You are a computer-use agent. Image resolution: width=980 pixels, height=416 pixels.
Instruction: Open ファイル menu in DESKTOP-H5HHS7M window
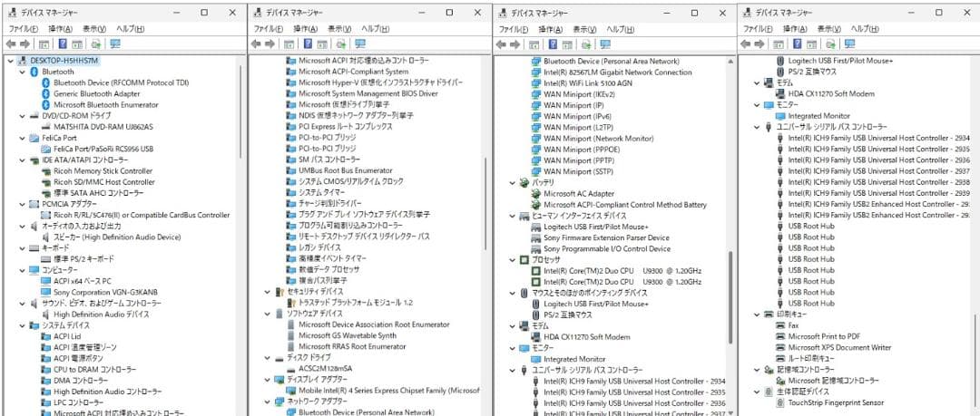click(23, 29)
